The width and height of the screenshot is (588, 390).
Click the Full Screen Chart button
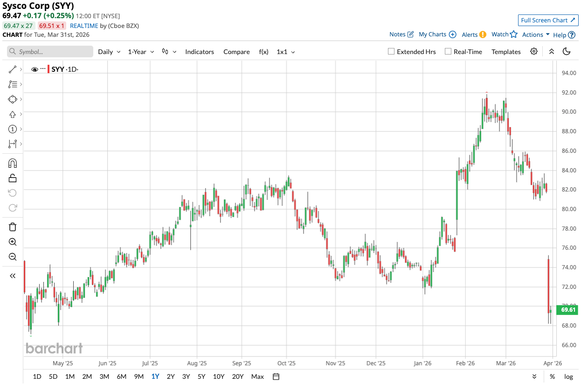548,20
